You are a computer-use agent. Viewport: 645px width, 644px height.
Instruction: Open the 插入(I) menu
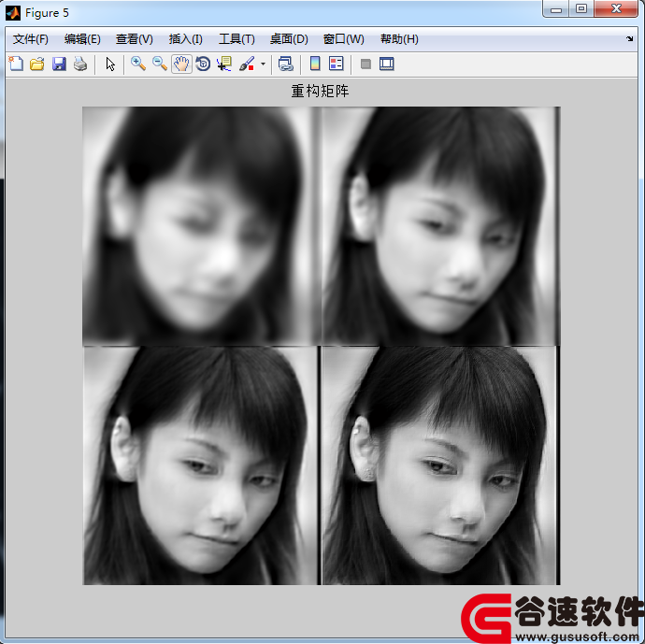coord(185,39)
